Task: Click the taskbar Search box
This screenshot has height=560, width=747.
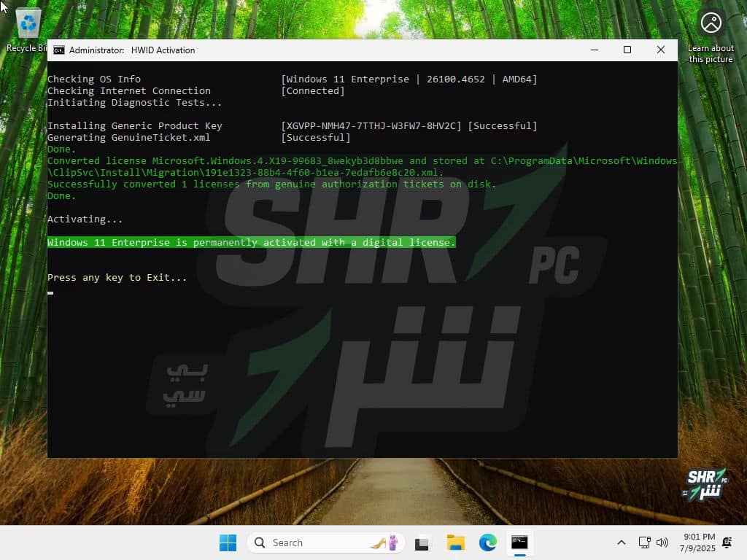Action: pos(326,542)
